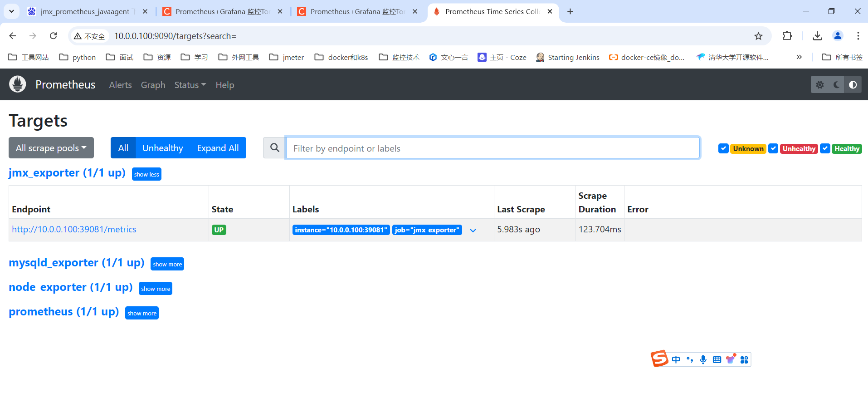
Task: Open the 10.0.0.100:39081/metrics endpoint link
Action: pyautogui.click(x=74, y=229)
